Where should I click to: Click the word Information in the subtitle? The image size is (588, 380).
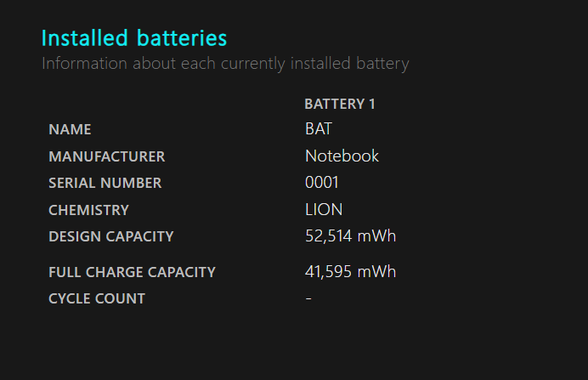tap(85, 64)
